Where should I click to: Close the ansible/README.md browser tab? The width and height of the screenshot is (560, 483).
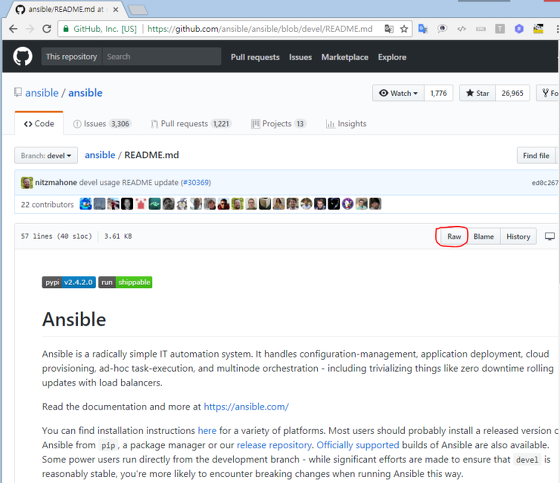(x=115, y=10)
